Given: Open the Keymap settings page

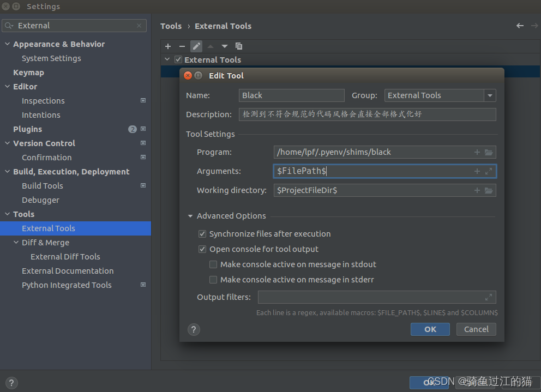Looking at the screenshot, I should click(x=29, y=73).
